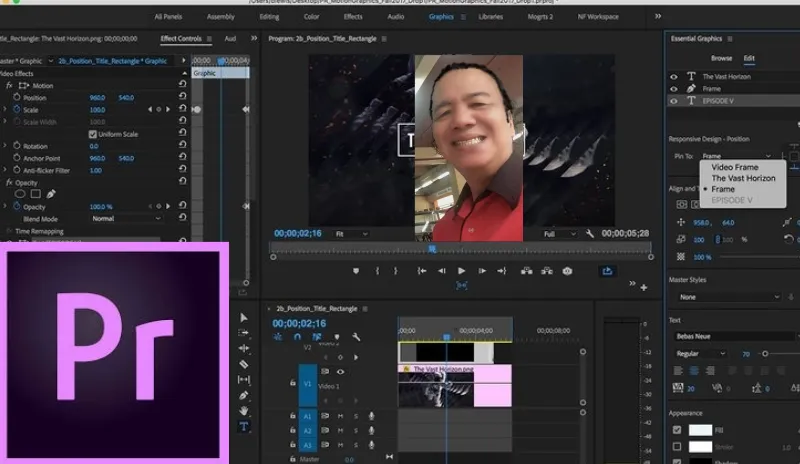This screenshot has width=800, height=464.
Task: Create 4-point polygon mask for Opacity
Action: pos(36,194)
